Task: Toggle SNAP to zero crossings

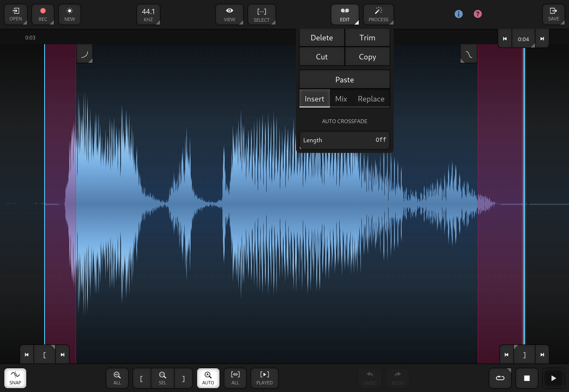Action: click(x=15, y=378)
